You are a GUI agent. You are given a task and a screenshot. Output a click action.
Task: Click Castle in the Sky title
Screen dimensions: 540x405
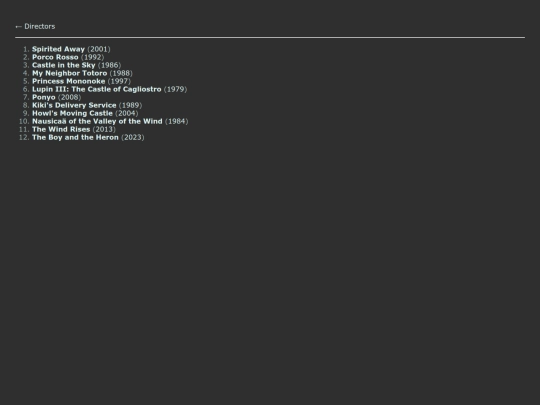pyautogui.click(x=63, y=65)
